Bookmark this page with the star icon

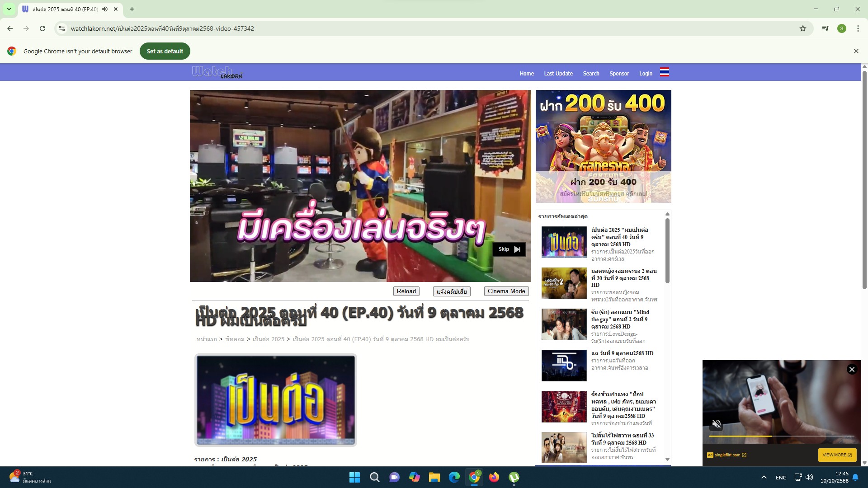pos(802,28)
